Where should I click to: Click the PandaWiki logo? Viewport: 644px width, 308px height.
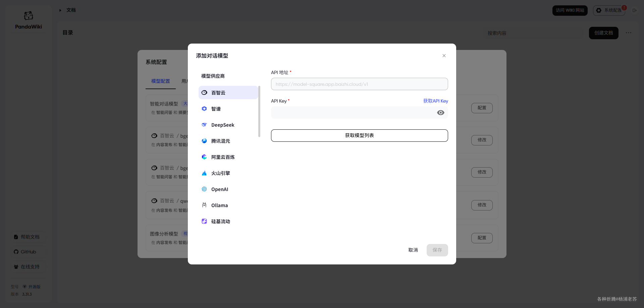[29, 20]
